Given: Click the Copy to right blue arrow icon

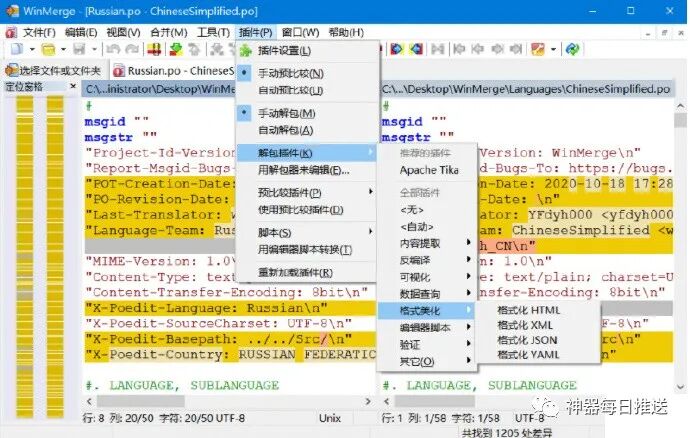Looking at the screenshot, I should coord(396,49).
